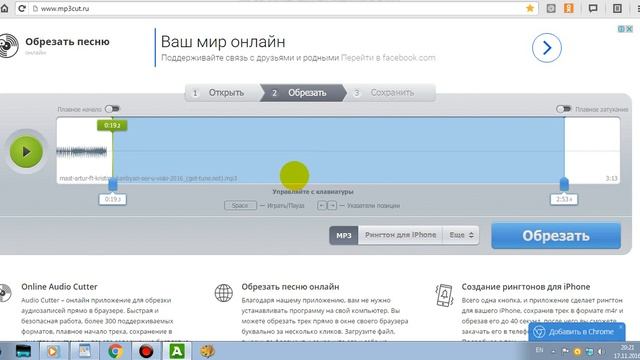The image size is (640, 360).
Task: Click the waveform preview before the selection
Action: [82, 152]
